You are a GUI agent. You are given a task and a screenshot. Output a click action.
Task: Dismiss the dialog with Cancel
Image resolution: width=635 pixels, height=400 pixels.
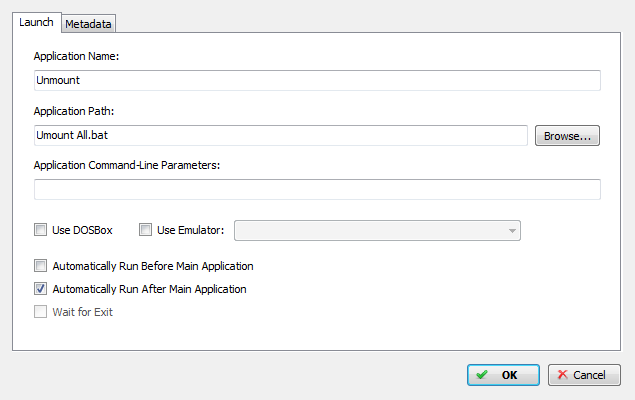point(584,375)
